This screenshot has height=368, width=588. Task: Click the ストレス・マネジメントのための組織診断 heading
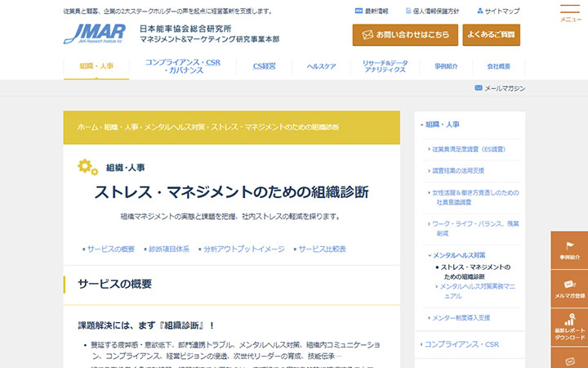(x=231, y=192)
